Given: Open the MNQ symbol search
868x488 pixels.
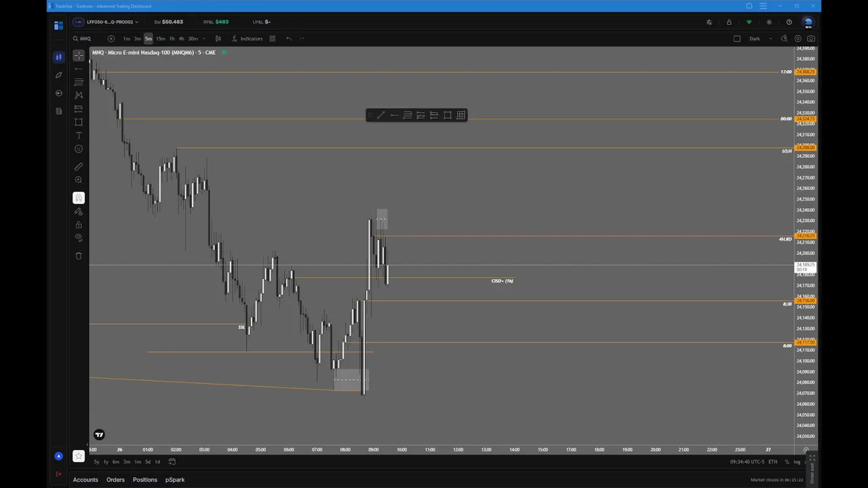Looking at the screenshot, I should coord(82,39).
